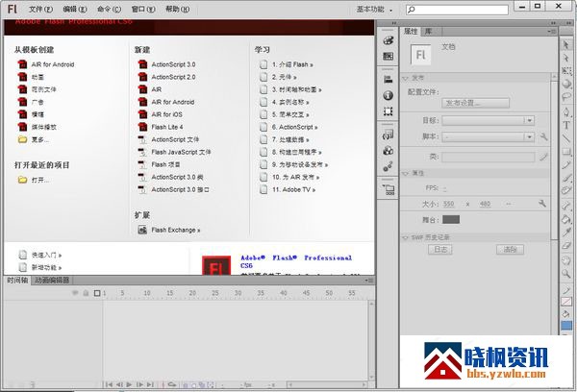Click the 舞台 color swatch
Image resolution: width=577 pixels, height=392 pixels.
click(451, 219)
